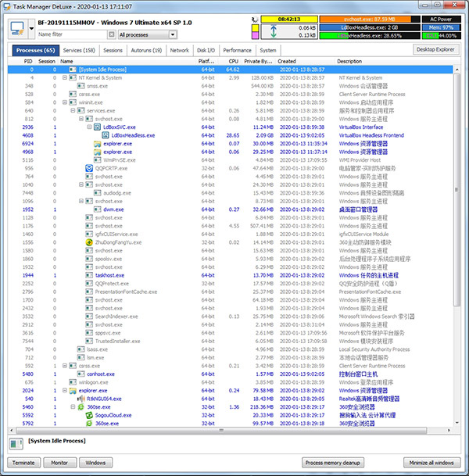Screen dimensions: 469x476
Task: Collapse the wininit.exe tree node
Action: coord(65,102)
